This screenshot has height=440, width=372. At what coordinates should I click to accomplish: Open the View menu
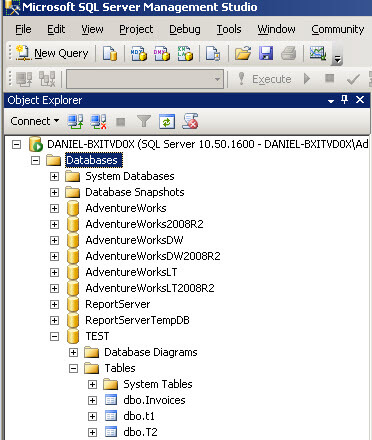(92, 29)
